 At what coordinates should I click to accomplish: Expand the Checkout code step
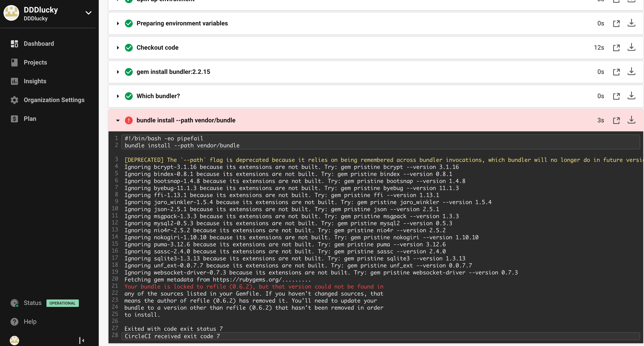(x=118, y=47)
